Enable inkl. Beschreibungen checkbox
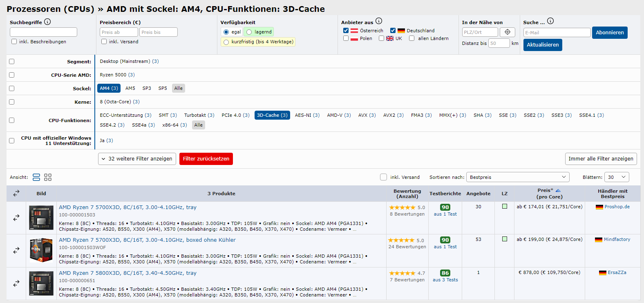Screen dimensions: 644x303 tap(14, 42)
